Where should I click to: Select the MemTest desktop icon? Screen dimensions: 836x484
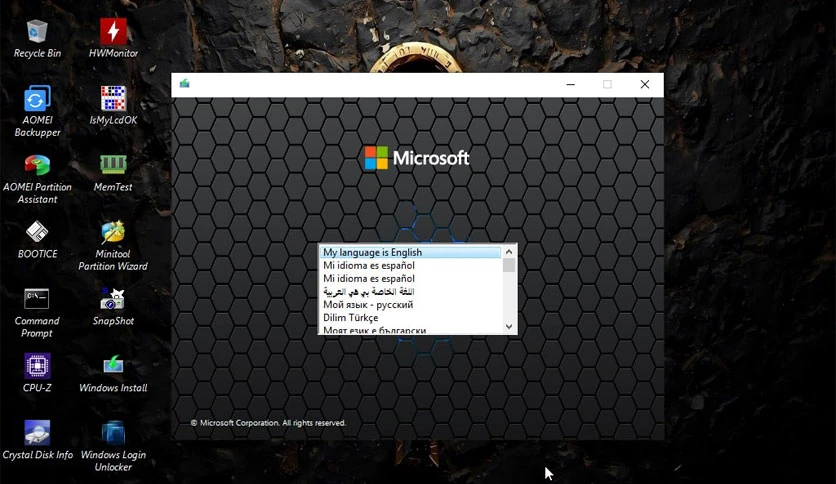point(113,173)
